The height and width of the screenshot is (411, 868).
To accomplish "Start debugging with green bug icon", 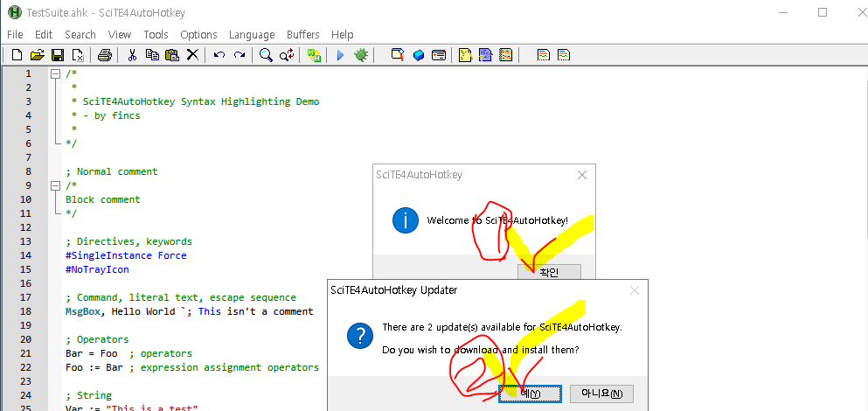I will (x=361, y=55).
